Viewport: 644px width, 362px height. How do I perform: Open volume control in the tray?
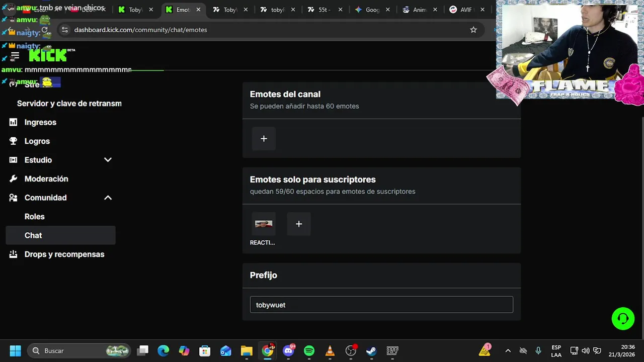(x=586, y=350)
